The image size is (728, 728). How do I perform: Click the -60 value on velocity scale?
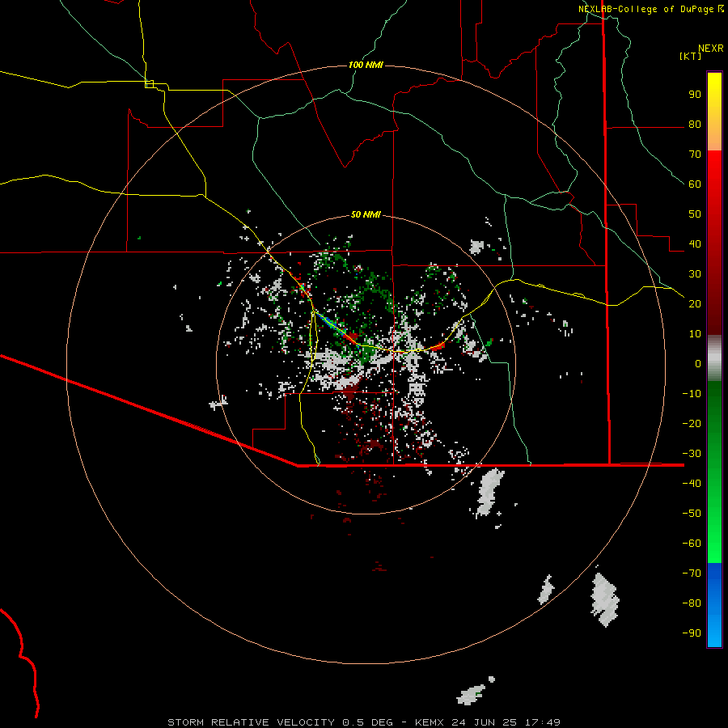pos(692,544)
